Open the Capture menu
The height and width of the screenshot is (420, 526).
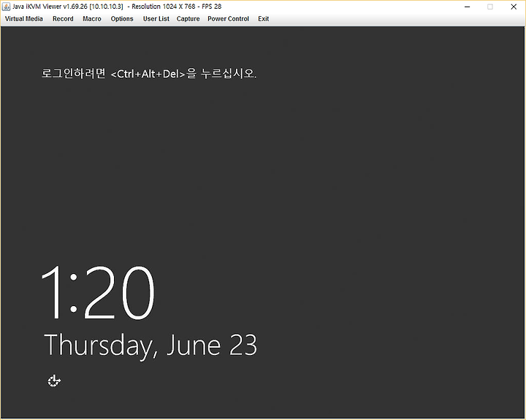point(188,19)
